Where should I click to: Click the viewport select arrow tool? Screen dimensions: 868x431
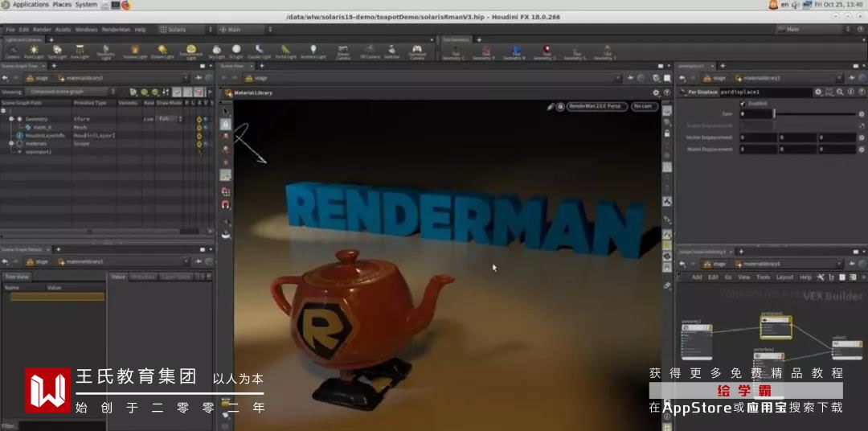[x=226, y=111]
